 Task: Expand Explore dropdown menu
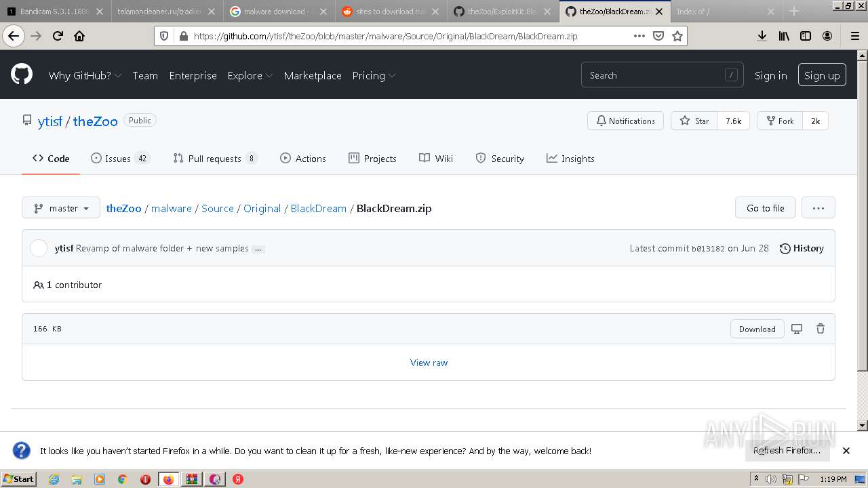coord(250,75)
